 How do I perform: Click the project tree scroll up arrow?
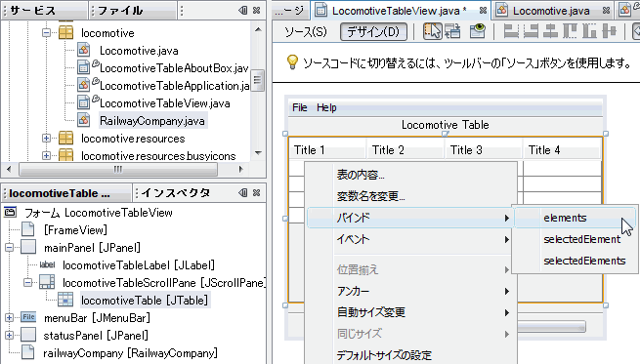point(258,29)
